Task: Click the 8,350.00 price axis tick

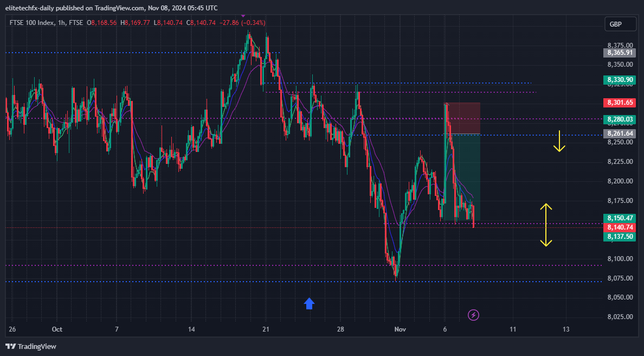Action: pyautogui.click(x=620, y=65)
